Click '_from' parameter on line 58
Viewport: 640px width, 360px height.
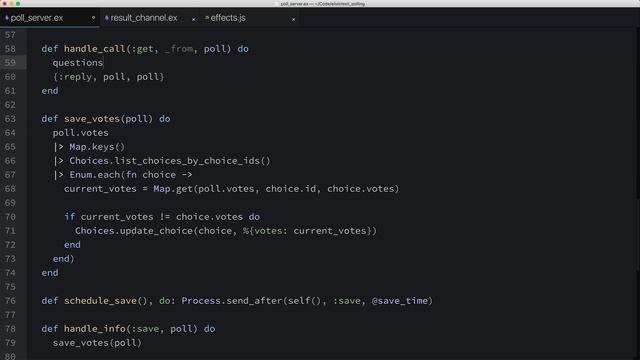(x=178, y=49)
